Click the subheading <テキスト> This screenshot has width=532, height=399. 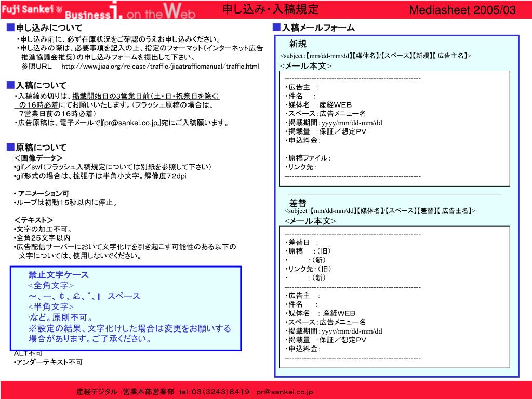34,220
